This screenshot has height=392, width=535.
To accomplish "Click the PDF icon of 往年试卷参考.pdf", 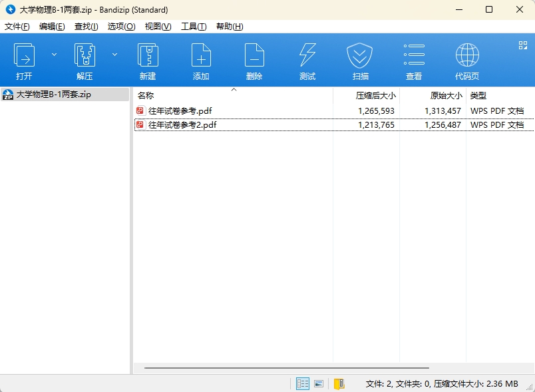I will (x=140, y=110).
